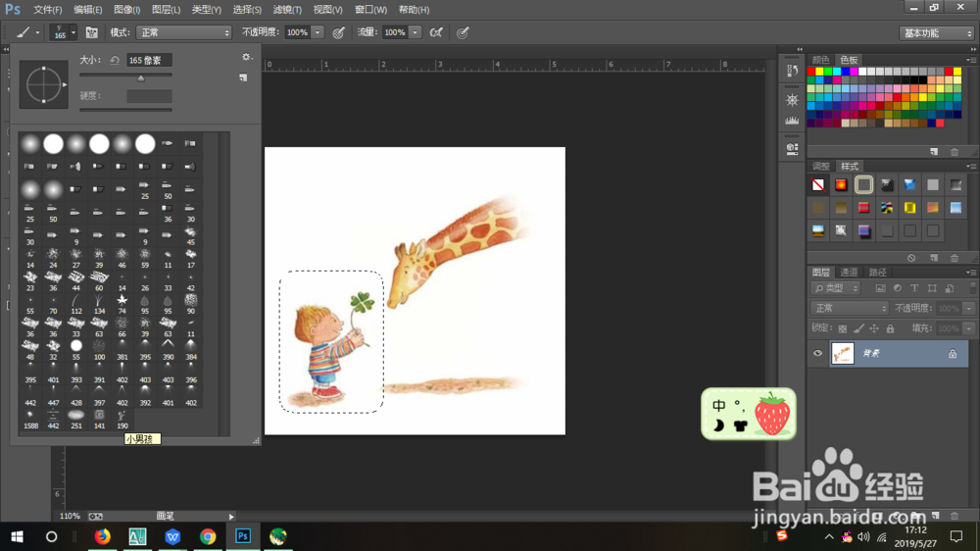Enable pressure for opacity icon
Viewport: 980px width, 551px height.
pos(338,32)
